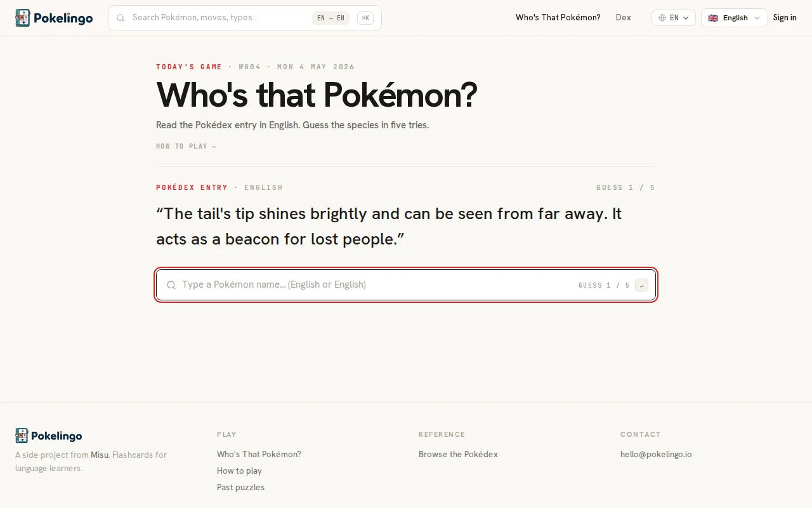The image size is (812, 508).
Task: Click the MON 4 MAY 2026 date text
Action: [316, 67]
